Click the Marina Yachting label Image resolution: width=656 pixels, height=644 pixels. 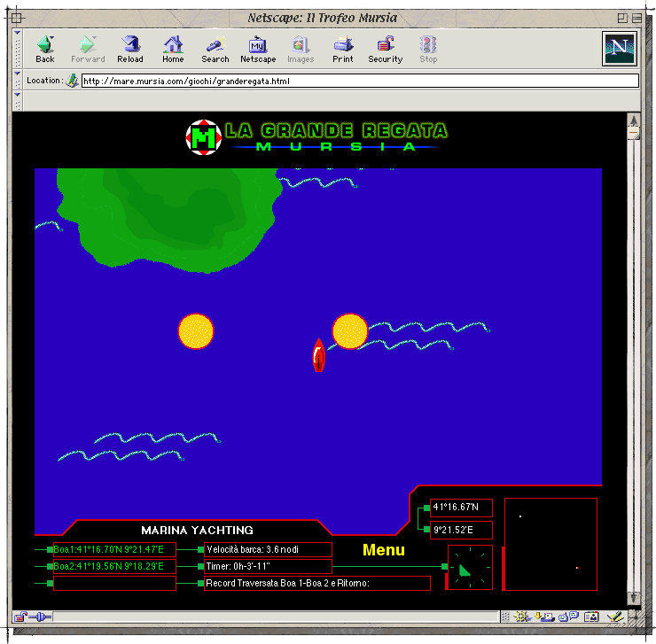click(197, 530)
